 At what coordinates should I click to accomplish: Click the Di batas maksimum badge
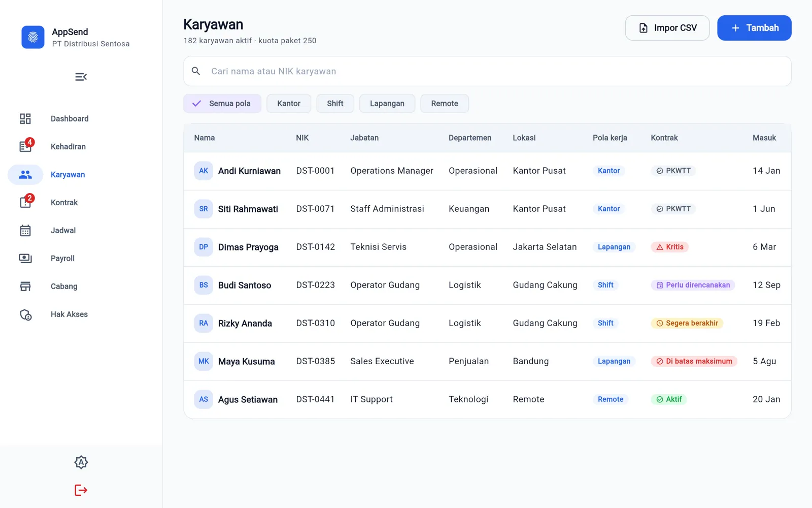tap(694, 361)
